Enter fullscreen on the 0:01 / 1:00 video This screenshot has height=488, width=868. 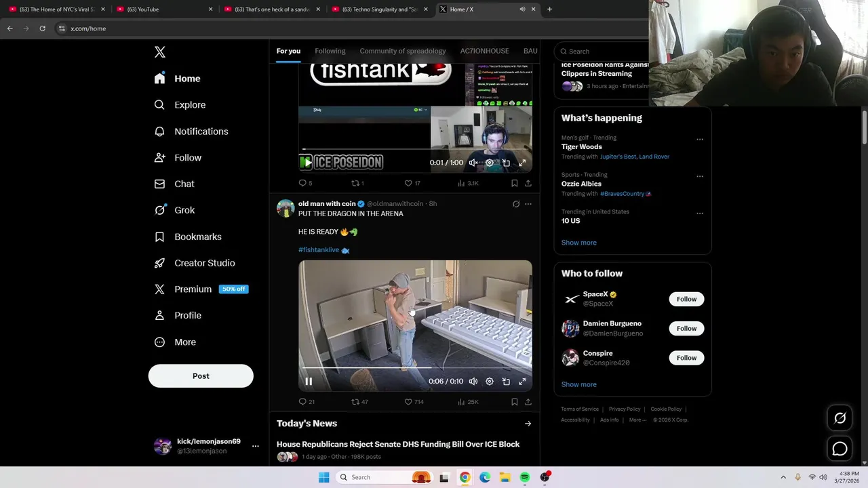click(x=522, y=163)
